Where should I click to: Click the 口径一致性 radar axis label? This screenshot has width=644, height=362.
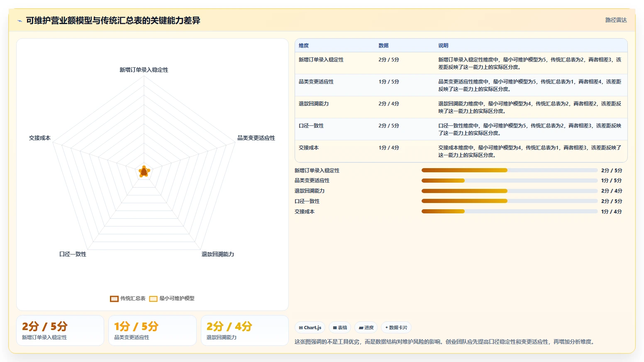(73, 254)
